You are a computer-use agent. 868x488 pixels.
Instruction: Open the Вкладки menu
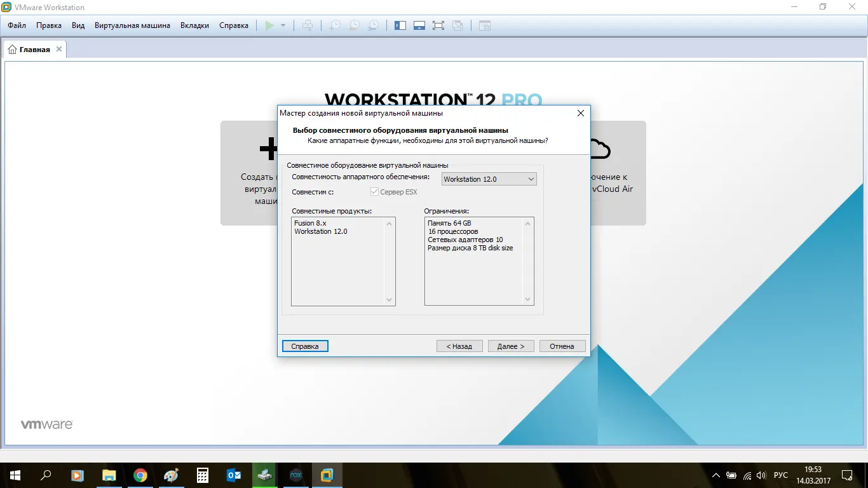tap(194, 25)
